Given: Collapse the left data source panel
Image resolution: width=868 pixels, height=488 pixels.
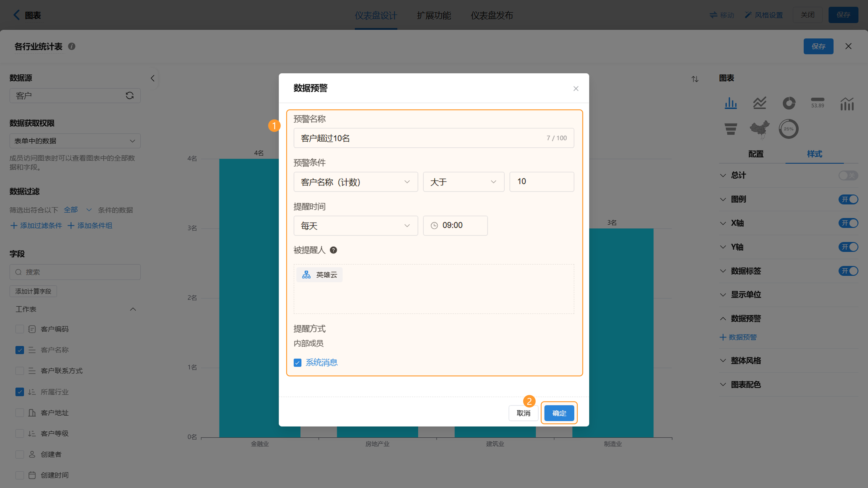Looking at the screenshot, I should click(x=153, y=78).
